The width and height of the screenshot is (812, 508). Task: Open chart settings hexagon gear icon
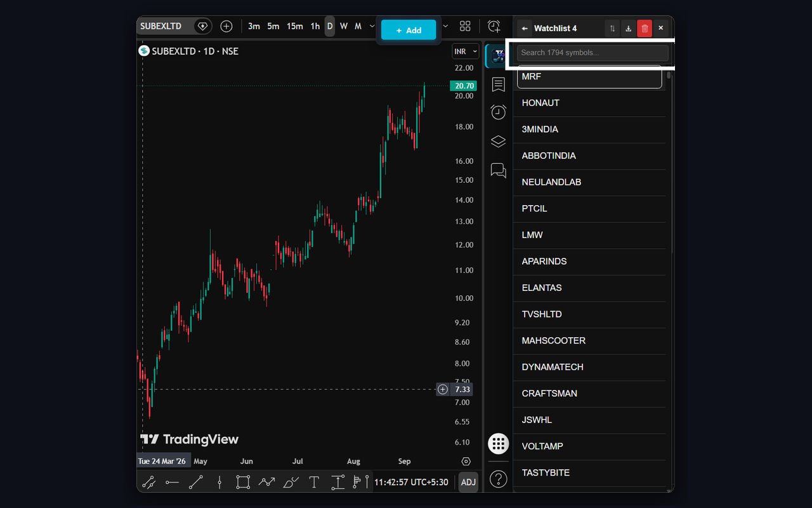click(x=466, y=462)
